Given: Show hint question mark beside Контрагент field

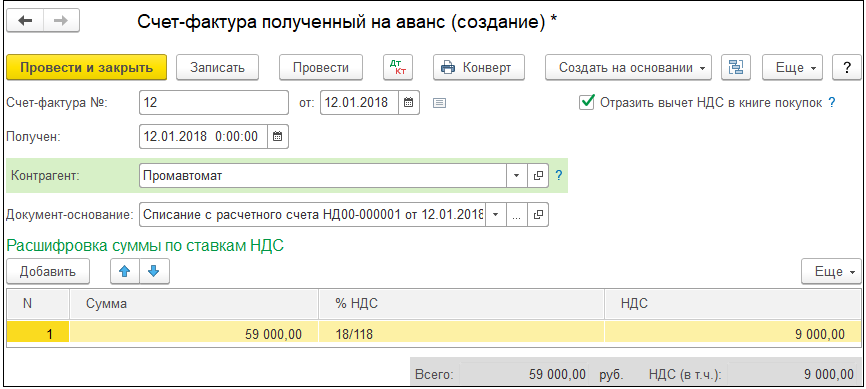Looking at the screenshot, I should (558, 176).
